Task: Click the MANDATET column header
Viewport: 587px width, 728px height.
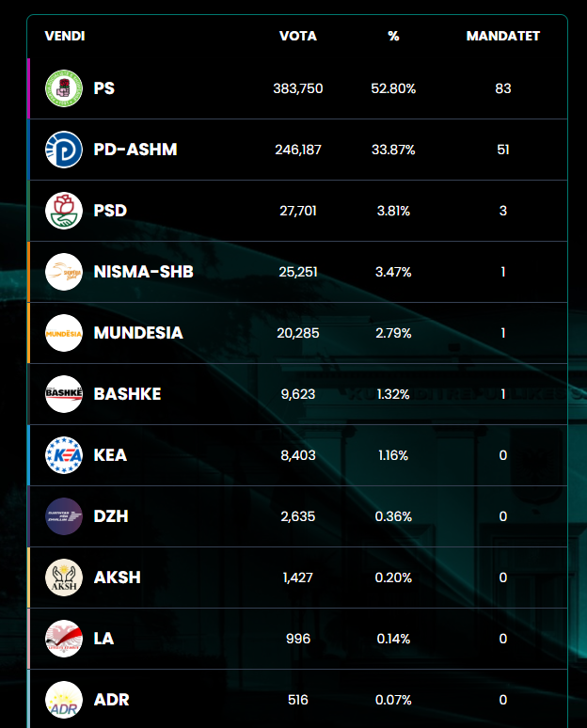Action: pyautogui.click(x=503, y=37)
